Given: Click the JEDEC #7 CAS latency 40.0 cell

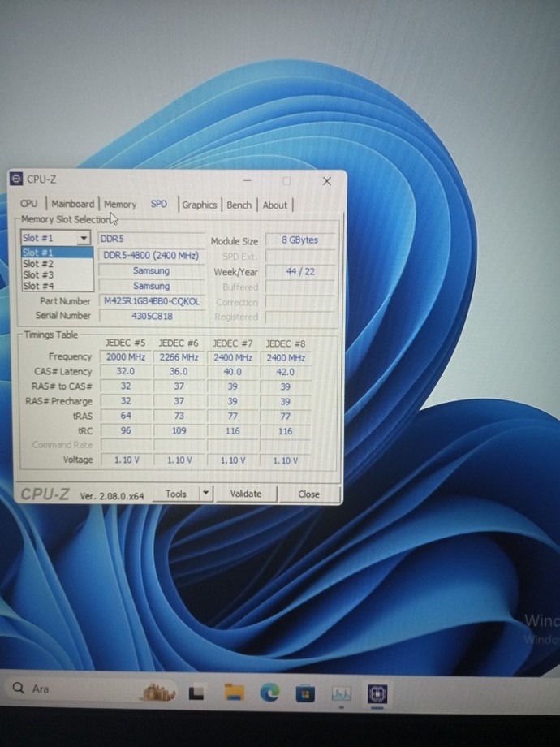Looking at the screenshot, I should (232, 372).
